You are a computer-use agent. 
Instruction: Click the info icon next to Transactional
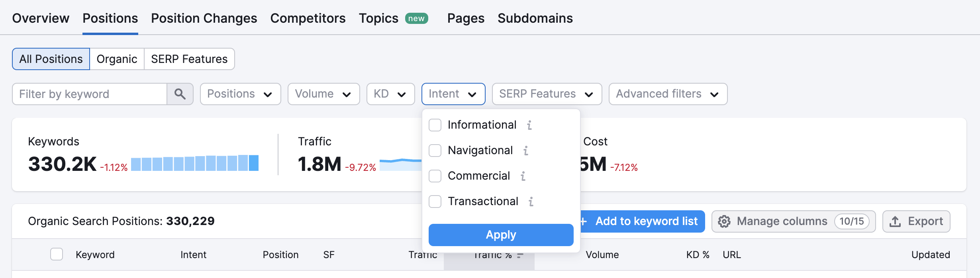[531, 202]
